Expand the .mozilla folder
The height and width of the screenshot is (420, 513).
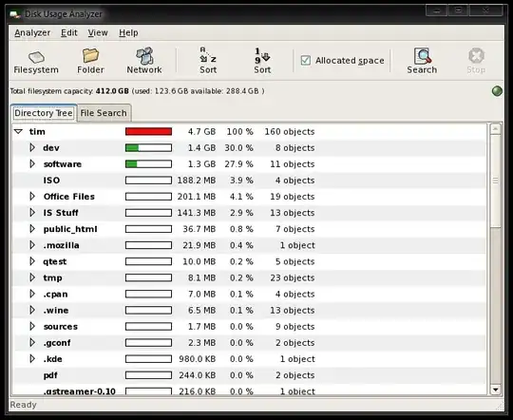[x=32, y=245]
